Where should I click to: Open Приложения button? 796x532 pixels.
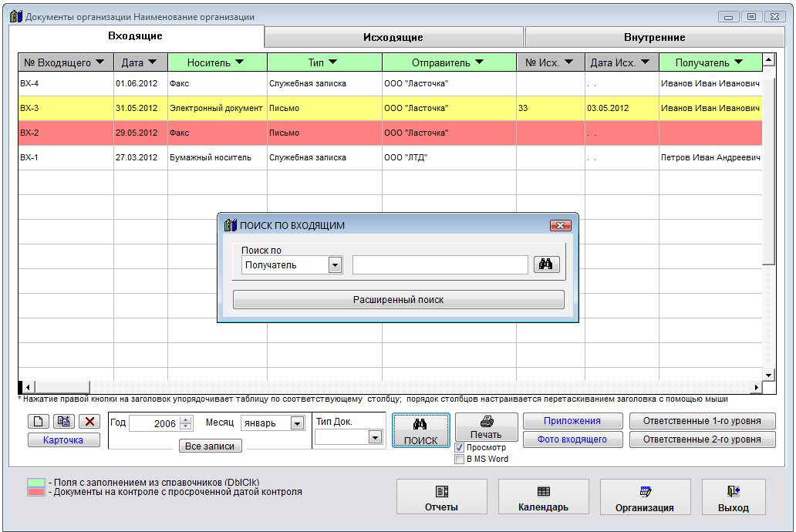(572, 421)
